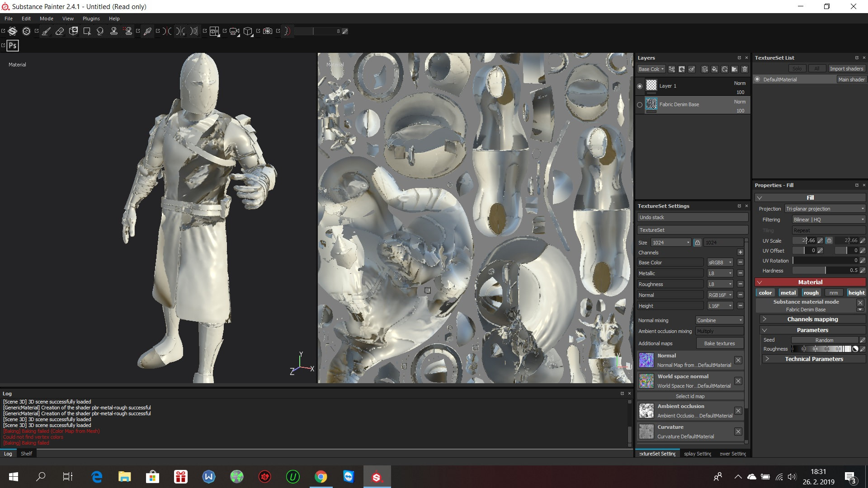Expand the Channels Mapping section
The image size is (868, 488).
point(765,319)
